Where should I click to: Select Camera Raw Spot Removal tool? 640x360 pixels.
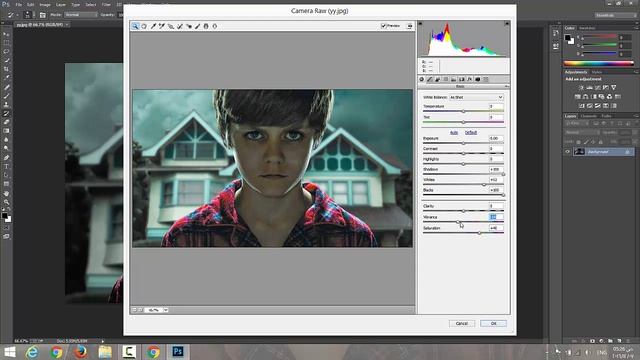click(x=180, y=26)
